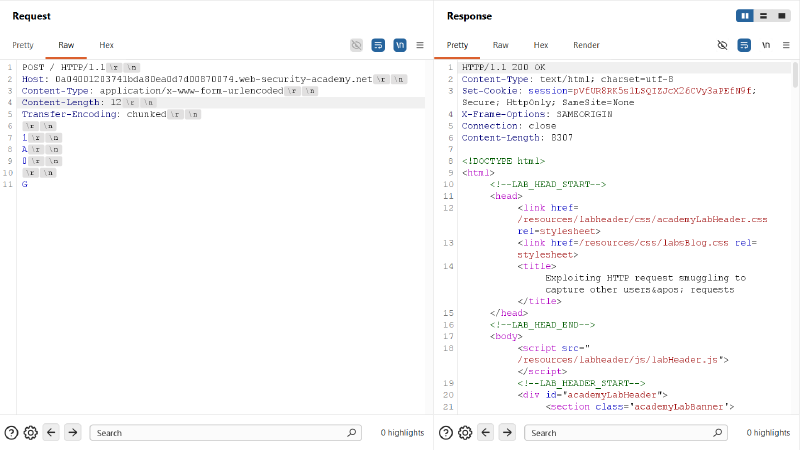
Task: Select the Request Raw tab
Action: click(x=66, y=45)
